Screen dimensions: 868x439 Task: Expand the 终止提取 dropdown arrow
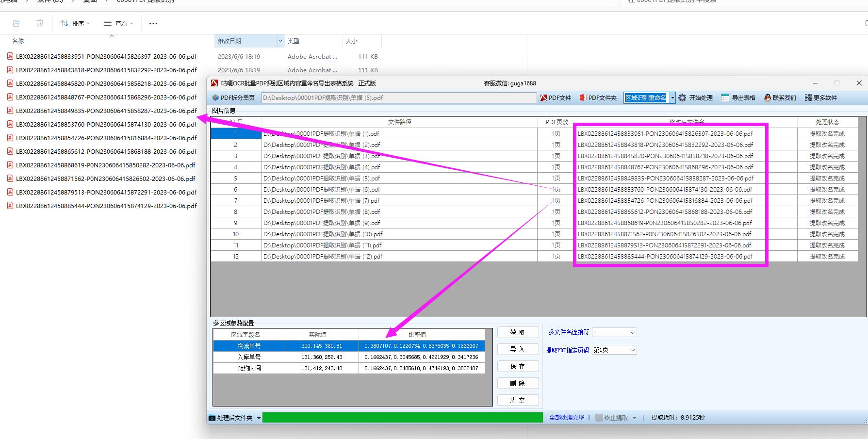(634, 418)
